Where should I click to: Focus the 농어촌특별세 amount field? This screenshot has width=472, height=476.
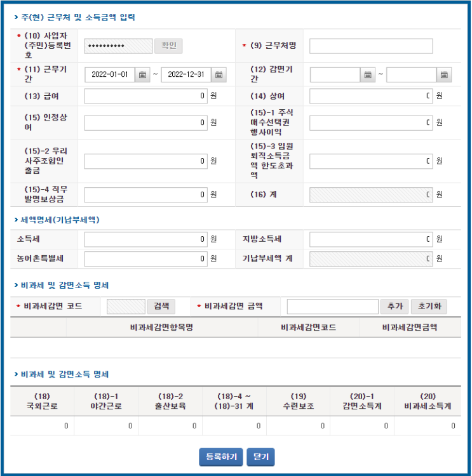(146, 259)
